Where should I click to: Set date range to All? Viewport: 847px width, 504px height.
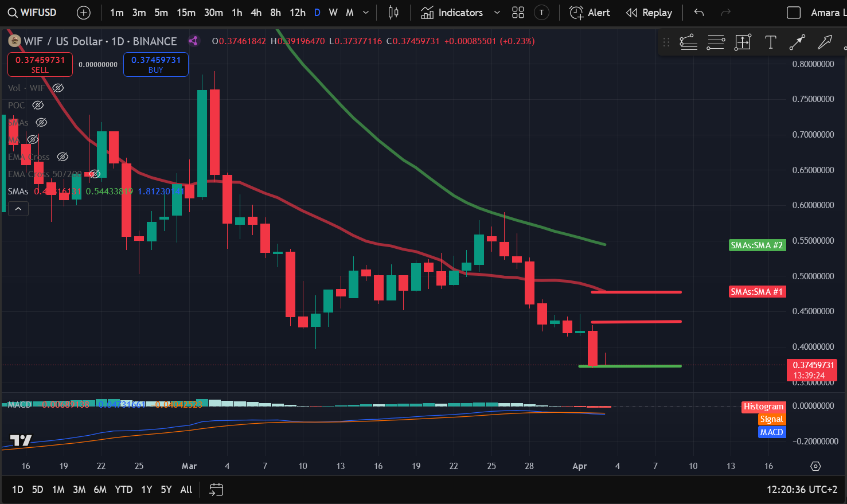click(186, 490)
